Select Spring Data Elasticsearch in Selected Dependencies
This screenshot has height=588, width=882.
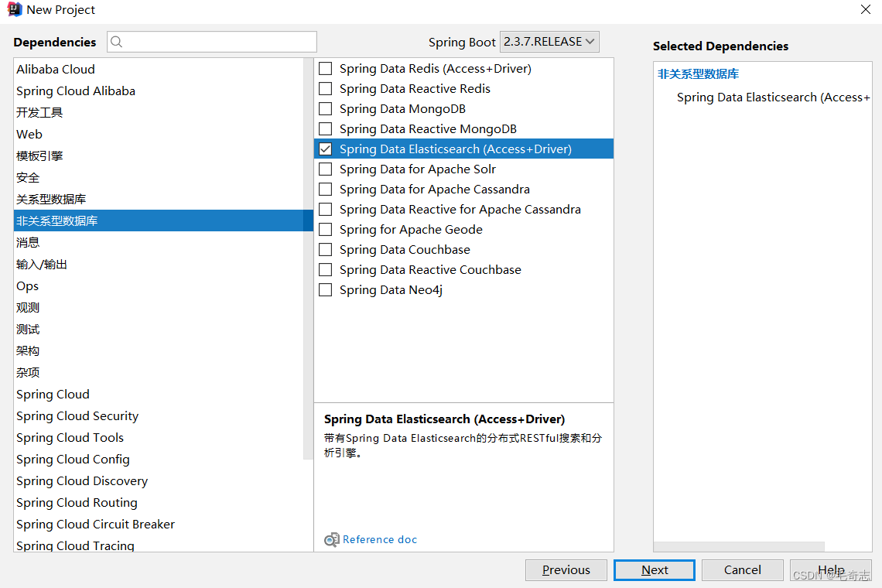(774, 97)
